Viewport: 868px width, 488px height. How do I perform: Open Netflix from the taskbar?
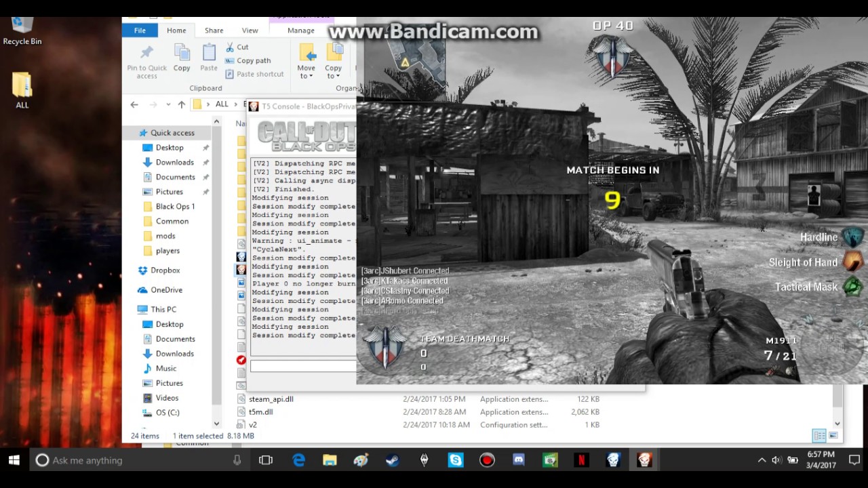(x=581, y=460)
